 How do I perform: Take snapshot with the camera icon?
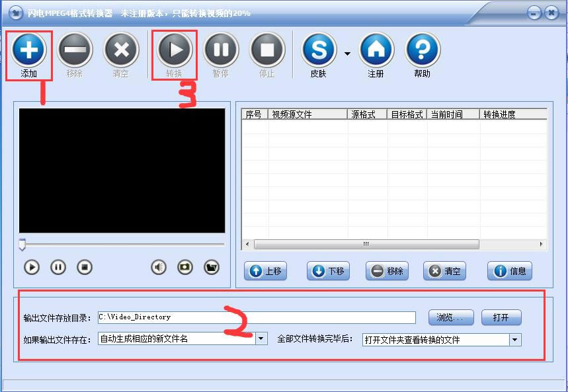pos(185,268)
